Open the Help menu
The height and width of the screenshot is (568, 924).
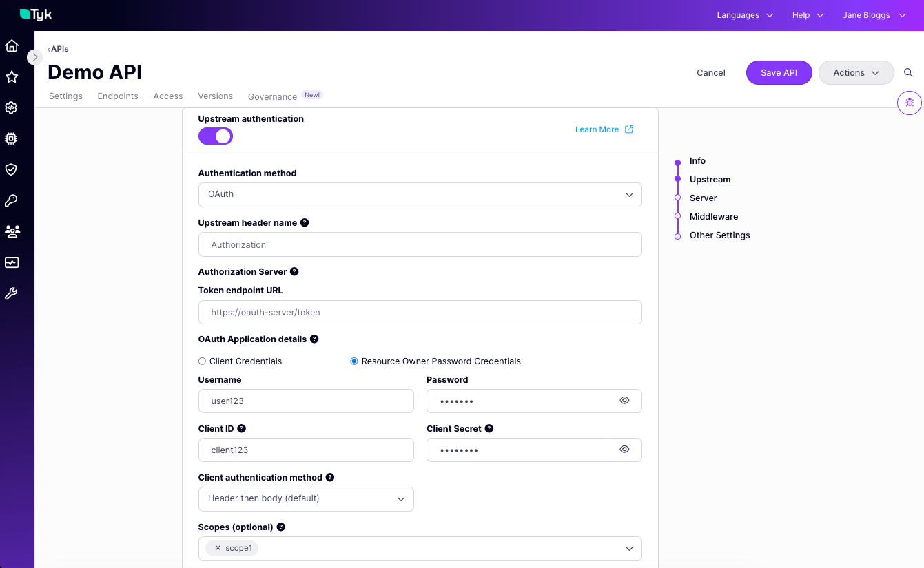[x=808, y=15]
